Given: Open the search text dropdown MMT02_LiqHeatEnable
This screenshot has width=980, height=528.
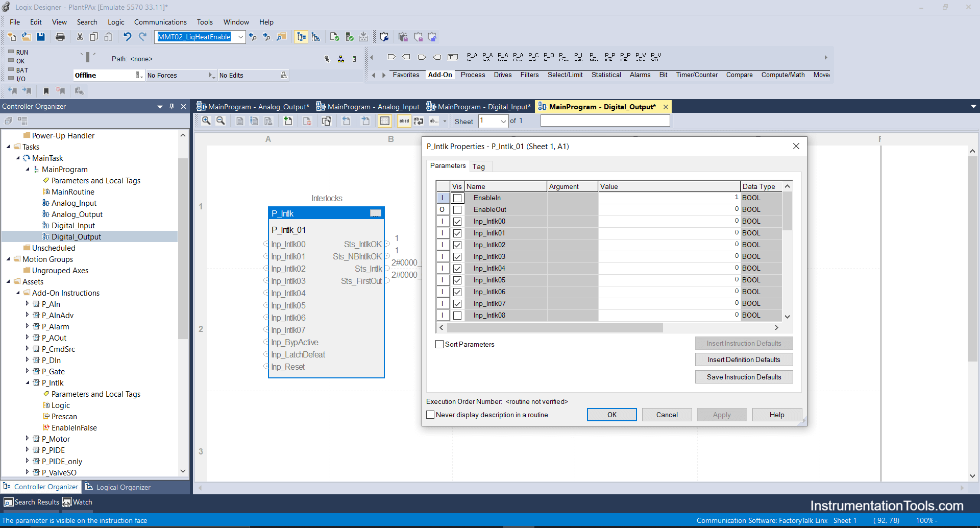Looking at the screenshot, I should click(x=240, y=37).
